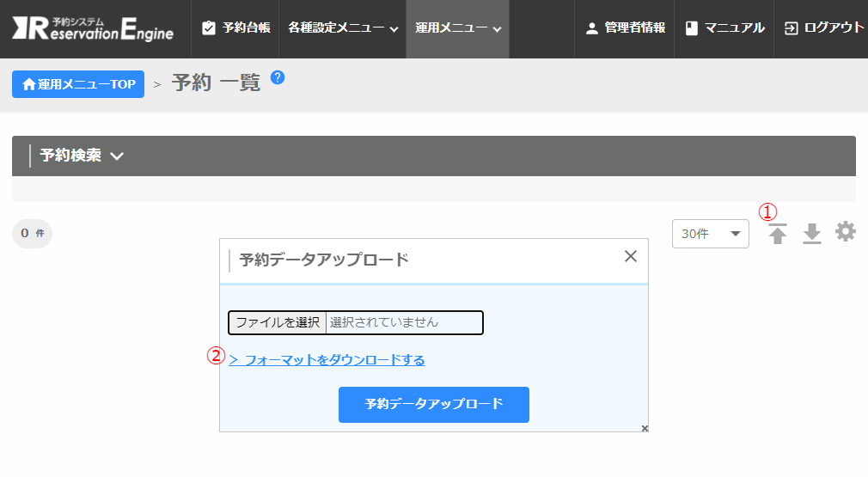The height and width of the screenshot is (477, 868).
Task: Click the ログアウト logout icon
Action: point(791,28)
